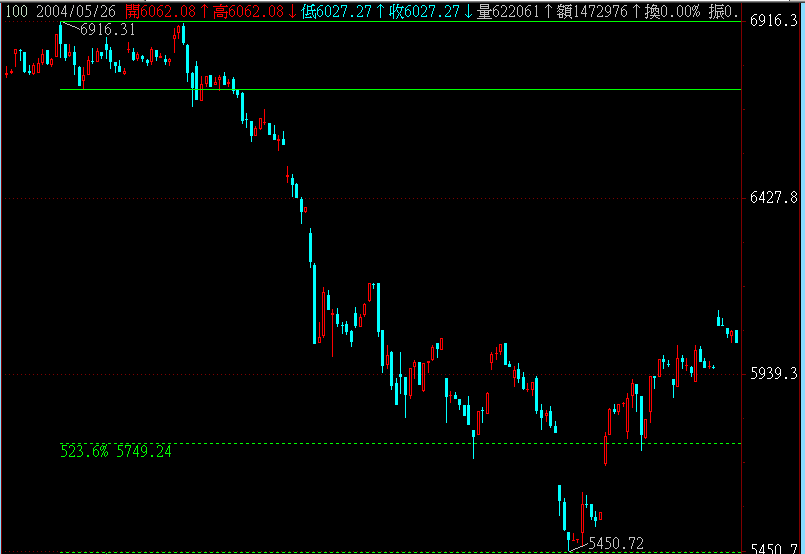Click the 523.6% 5749.24 Fibonacci label
The width and height of the screenshot is (805, 554).
[116, 451]
